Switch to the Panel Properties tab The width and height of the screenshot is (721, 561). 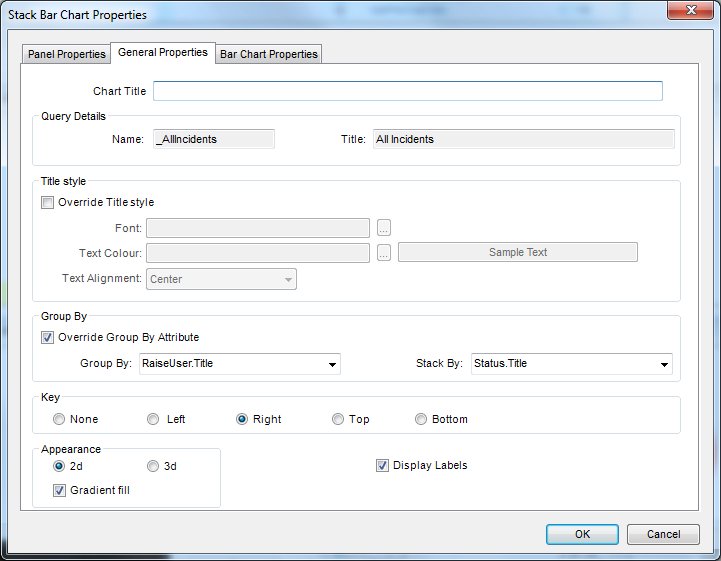(x=67, y=54)
